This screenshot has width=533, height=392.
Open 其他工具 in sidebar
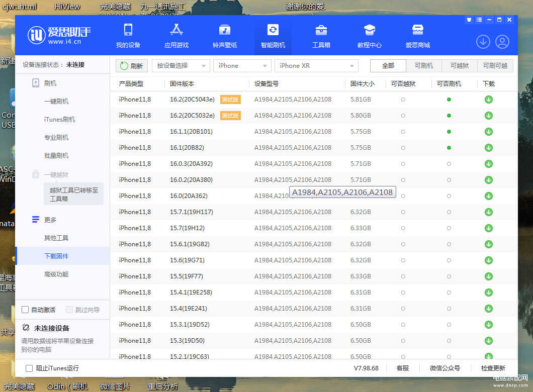coord(56,238)
